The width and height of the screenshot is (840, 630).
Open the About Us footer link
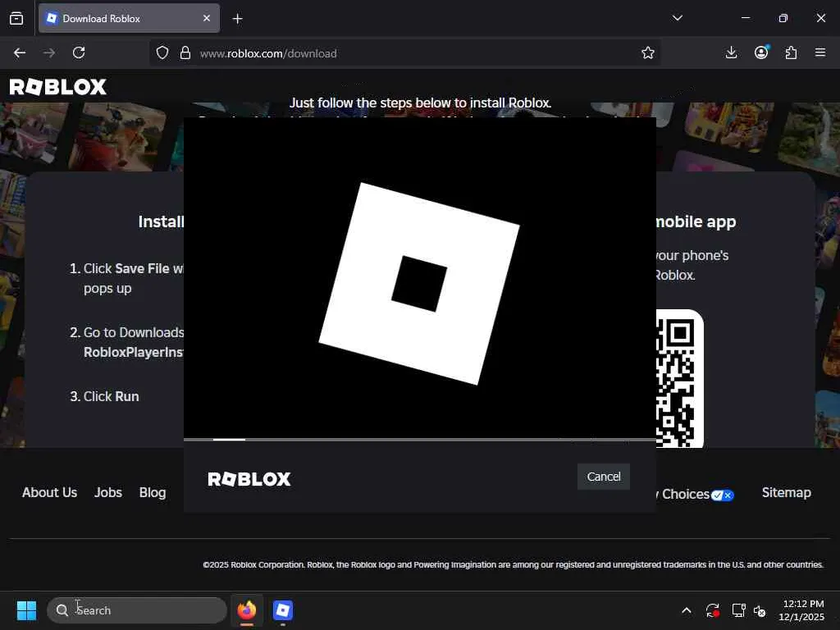point(49,492)
